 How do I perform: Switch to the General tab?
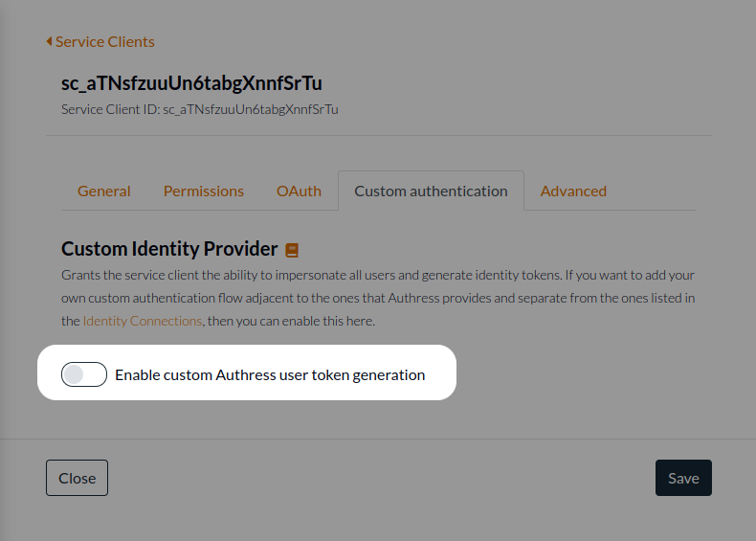pyautogui.click(x=104, y=191)
